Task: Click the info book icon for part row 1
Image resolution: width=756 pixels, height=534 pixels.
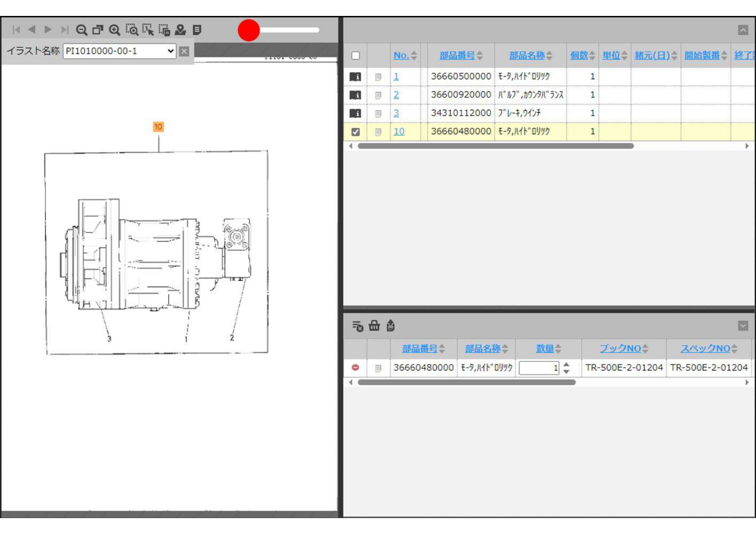Action: 355,77
